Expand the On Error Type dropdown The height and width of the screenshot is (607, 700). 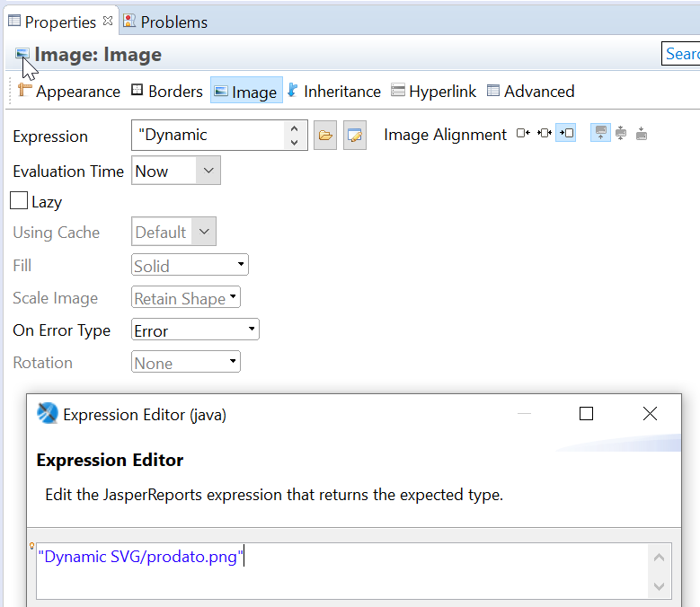195,330
